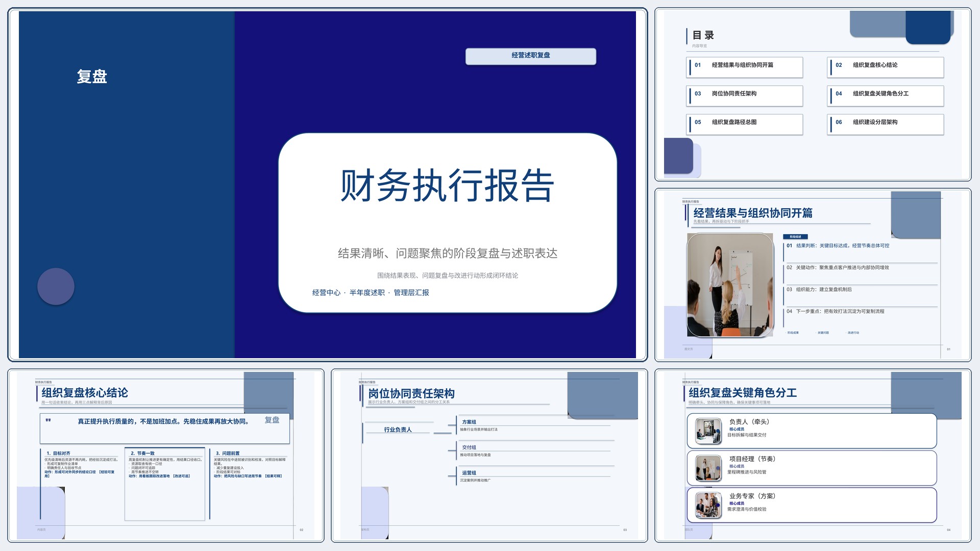Viewport: 980px width, 551px height.
Task: Select heading 组织复盘关键角色分工
Action: point(743,392)
